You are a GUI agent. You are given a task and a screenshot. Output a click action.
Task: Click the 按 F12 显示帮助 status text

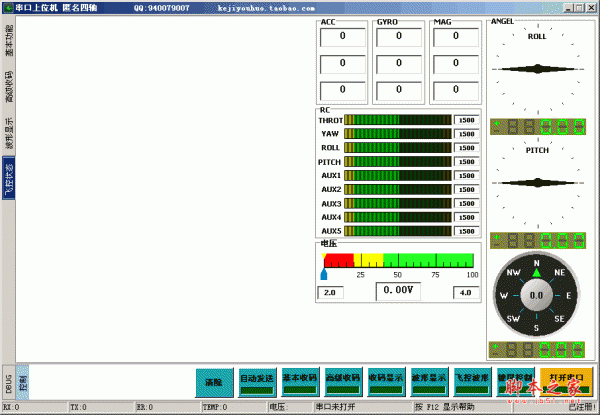click(445, 407)
